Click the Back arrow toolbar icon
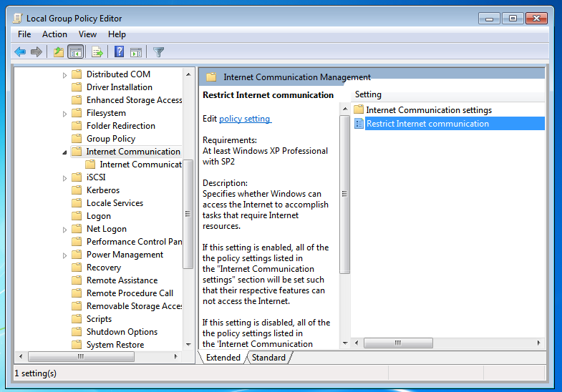Image resolution: width=562 pixels, height=392 pixels. click(20, 52)
